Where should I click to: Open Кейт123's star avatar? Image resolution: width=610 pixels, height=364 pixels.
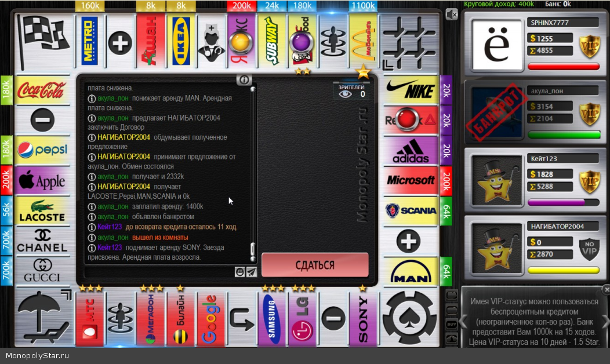[497, 180]
